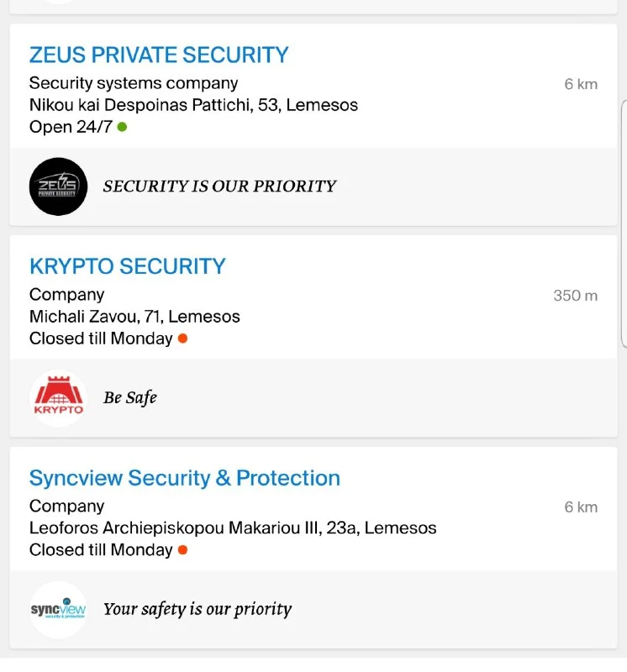Image resolution: width=627 pixels, height=672 pixels.
Task: Select the "Be Safe" slogan banner
Action: (x=130, y=398)
